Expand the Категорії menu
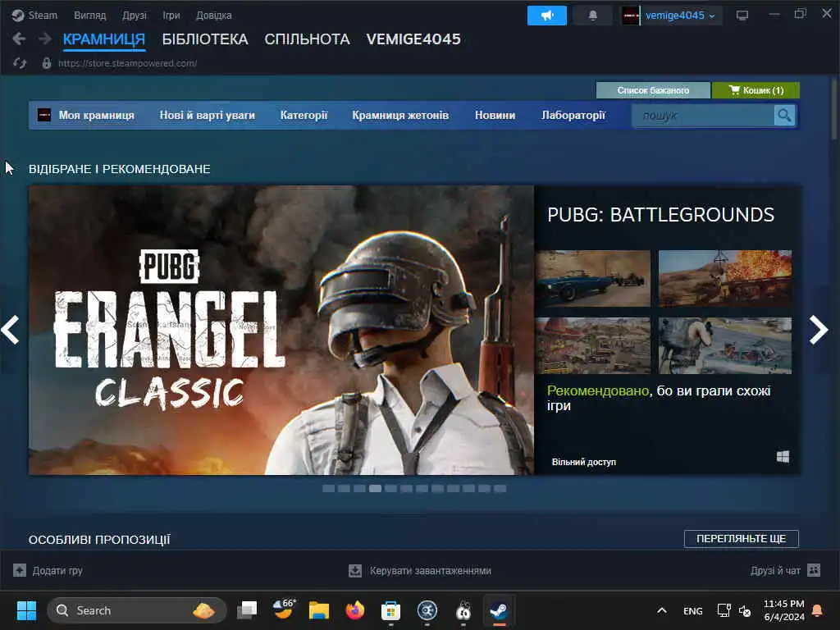The height and width of the screenshot is (630, 840). (304, 115)
